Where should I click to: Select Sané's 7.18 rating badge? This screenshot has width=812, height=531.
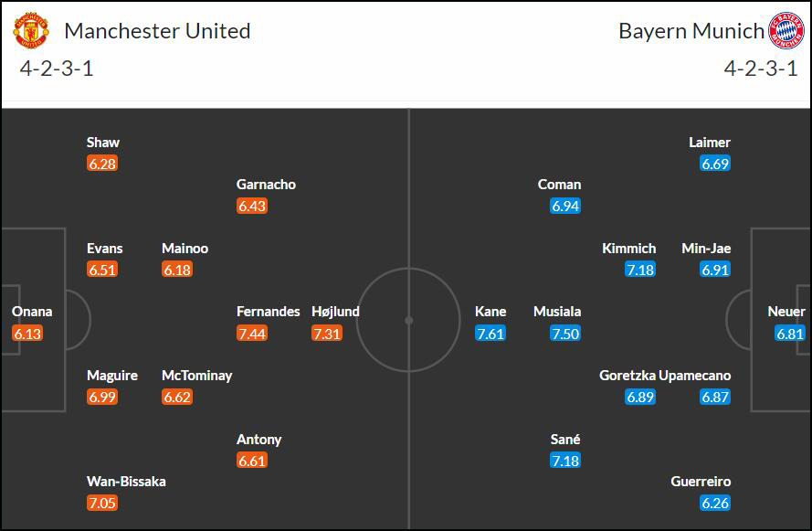point(565,461)
